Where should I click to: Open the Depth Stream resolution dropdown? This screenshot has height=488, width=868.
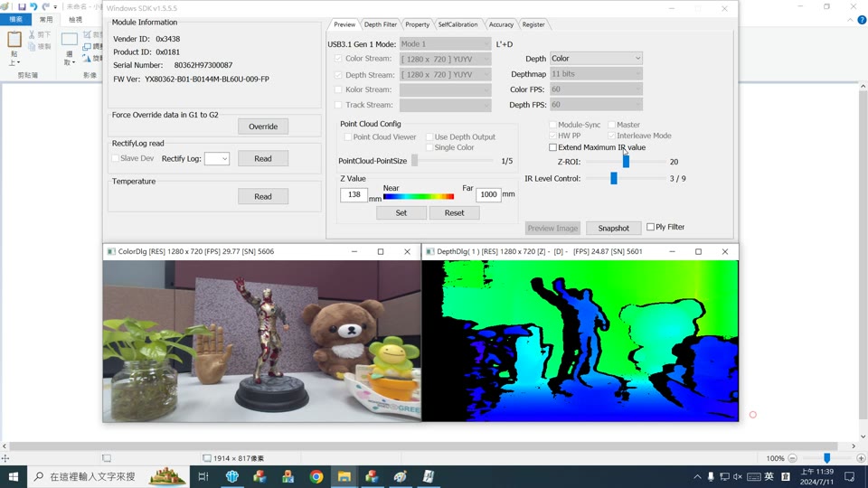coord(445,75)
